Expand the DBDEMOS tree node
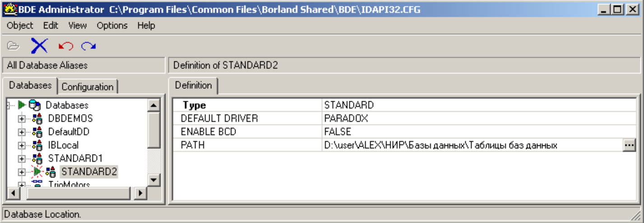 click(21, 119)
